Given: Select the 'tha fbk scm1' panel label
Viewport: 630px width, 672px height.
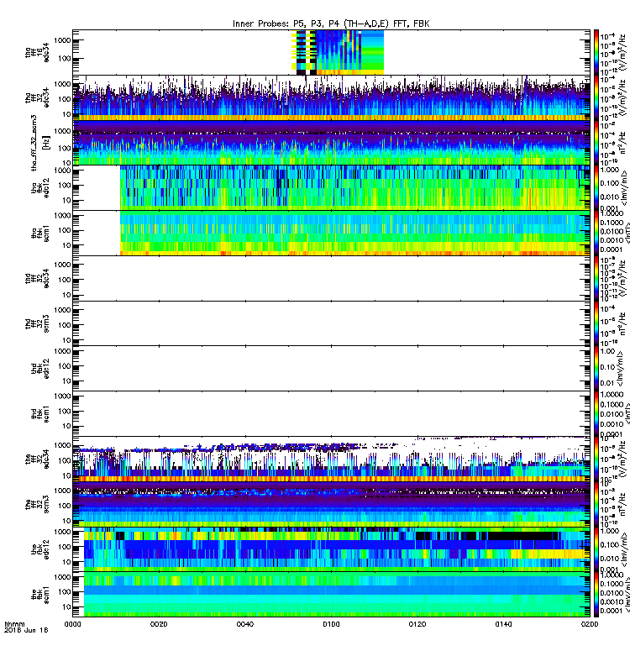Looking at the screenshot, I should tap(39, 234).
